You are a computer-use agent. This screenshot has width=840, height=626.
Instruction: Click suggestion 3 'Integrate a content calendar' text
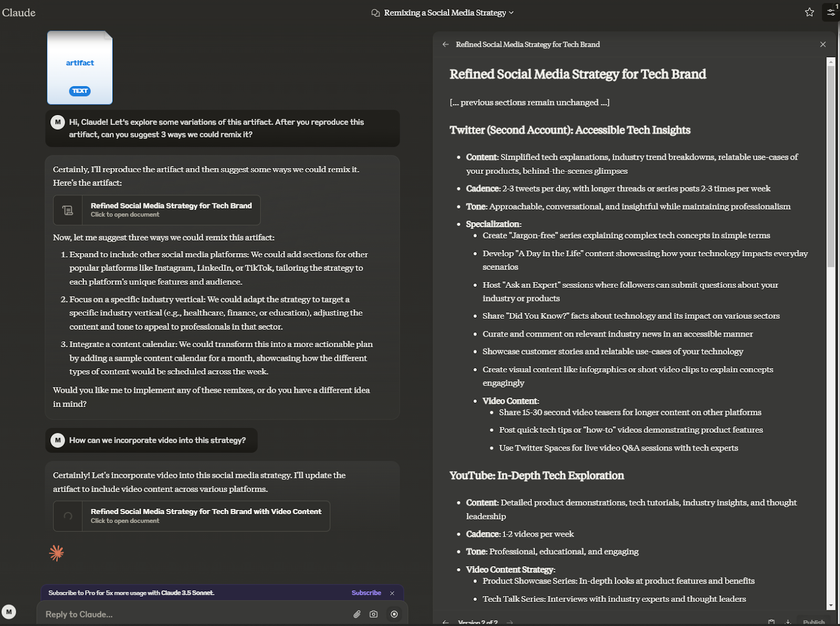(x=221, y=358)
